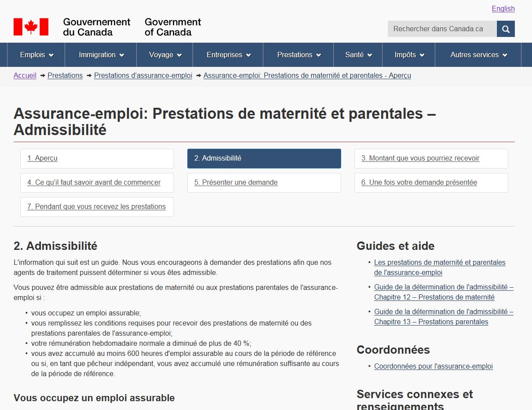532x410 pixels.
Task: Click the Canada flag logo
Action: [31, 27]
